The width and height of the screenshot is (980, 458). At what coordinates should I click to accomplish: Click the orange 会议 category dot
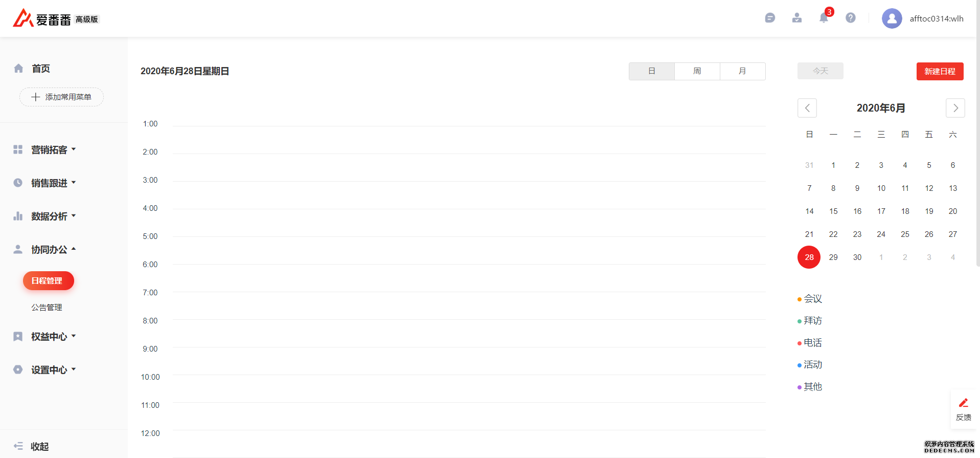(800, 299)
